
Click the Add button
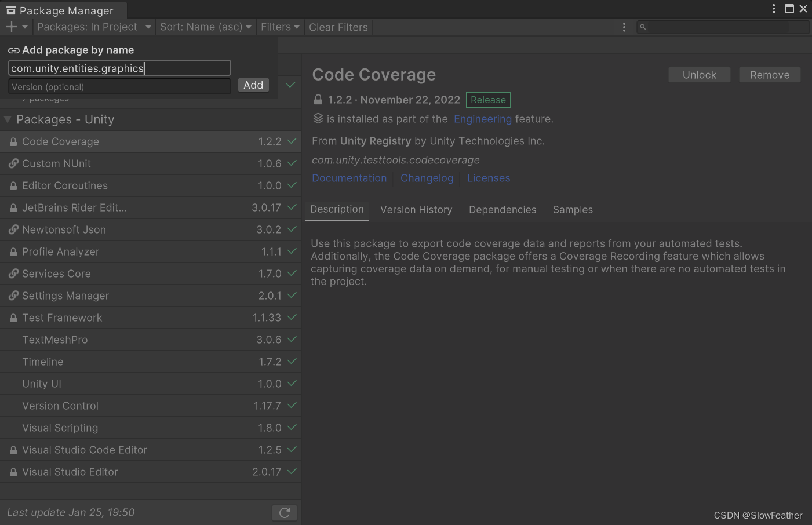[253, 85]
